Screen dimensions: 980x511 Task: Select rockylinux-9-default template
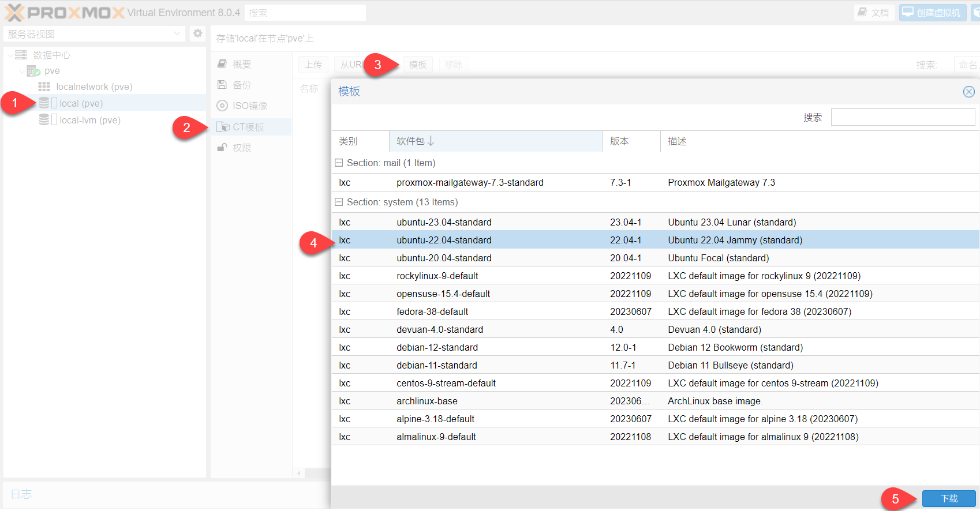click(655, 276)
